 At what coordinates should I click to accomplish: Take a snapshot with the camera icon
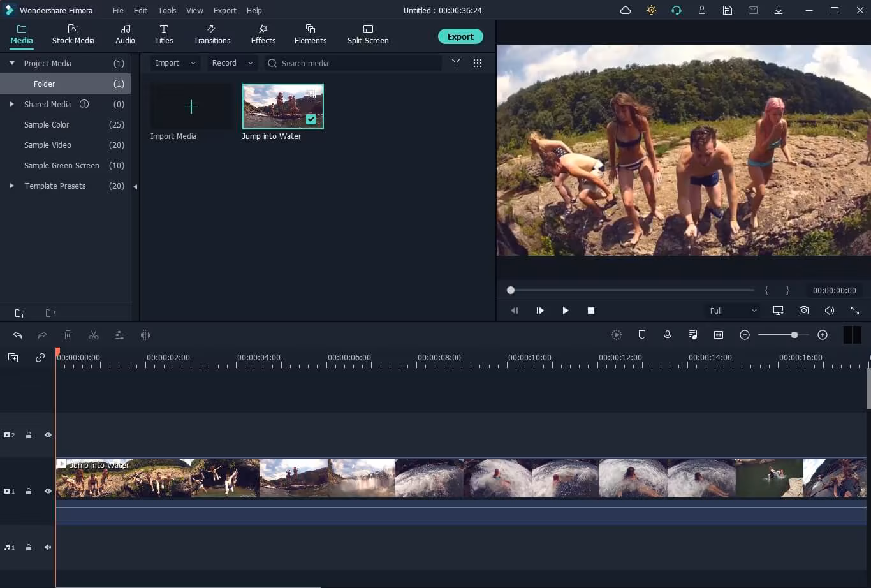803,311
